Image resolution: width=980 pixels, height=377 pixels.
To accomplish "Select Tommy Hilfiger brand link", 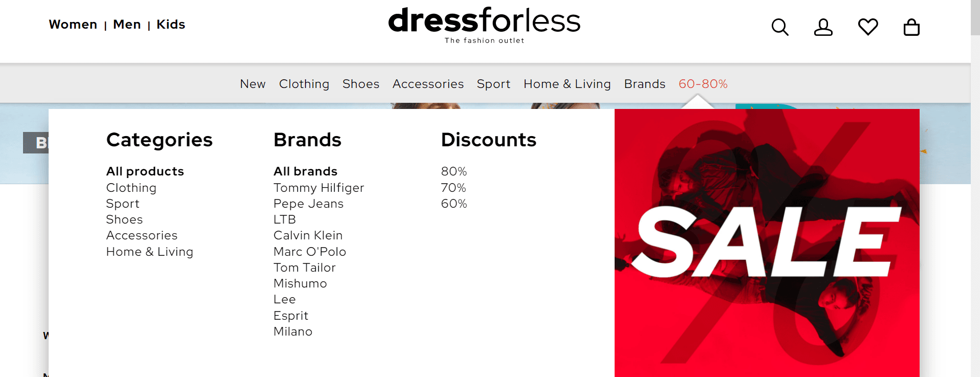I will coord(319,188).
